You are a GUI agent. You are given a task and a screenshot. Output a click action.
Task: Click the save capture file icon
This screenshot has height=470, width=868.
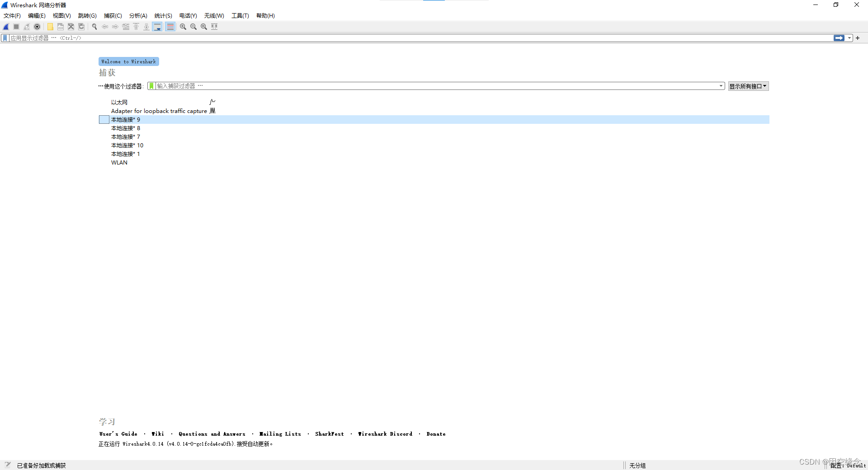(x=61, y=27)
